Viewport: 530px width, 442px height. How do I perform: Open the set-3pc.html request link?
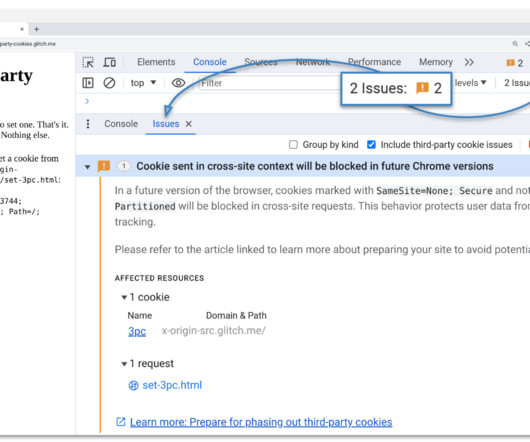tap(172, 385)
